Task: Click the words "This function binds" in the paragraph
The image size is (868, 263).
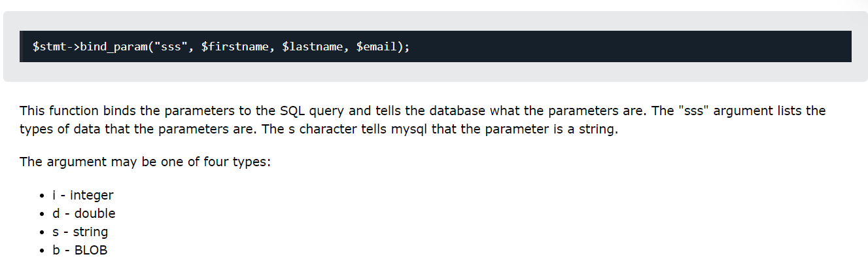Action: [70, 111]
